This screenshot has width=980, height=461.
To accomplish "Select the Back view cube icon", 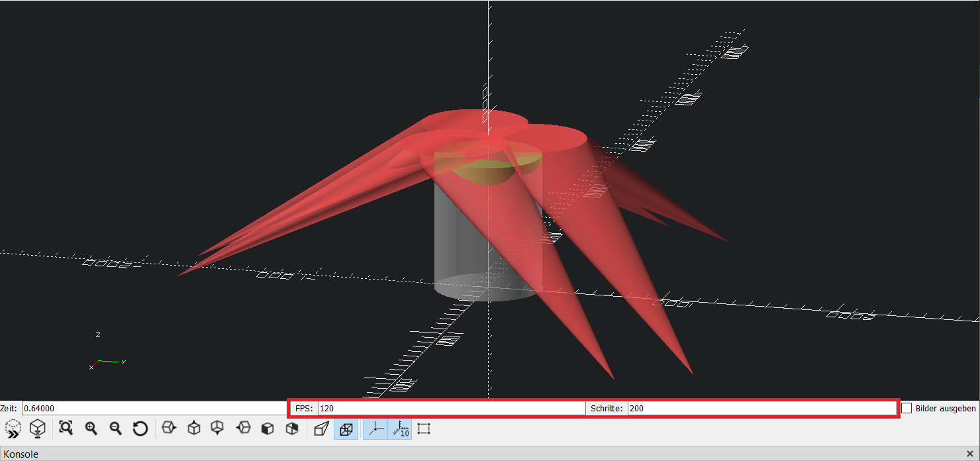I will 292,429.
